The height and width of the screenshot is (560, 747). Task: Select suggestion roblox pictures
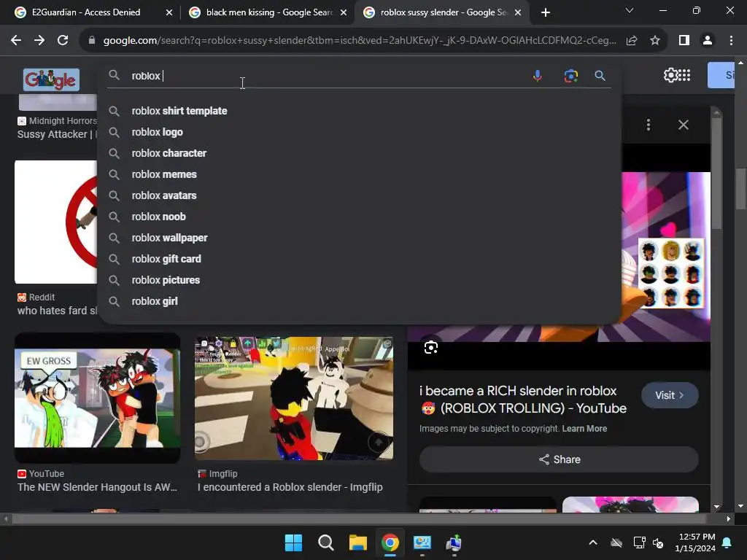tap(360, 280)
